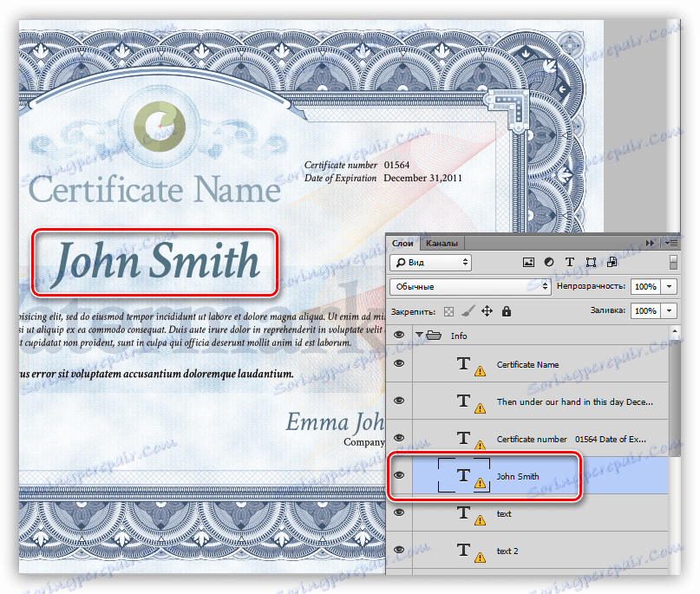Open the Непрозрачность opacity slider arrow

tap(669, 286)
